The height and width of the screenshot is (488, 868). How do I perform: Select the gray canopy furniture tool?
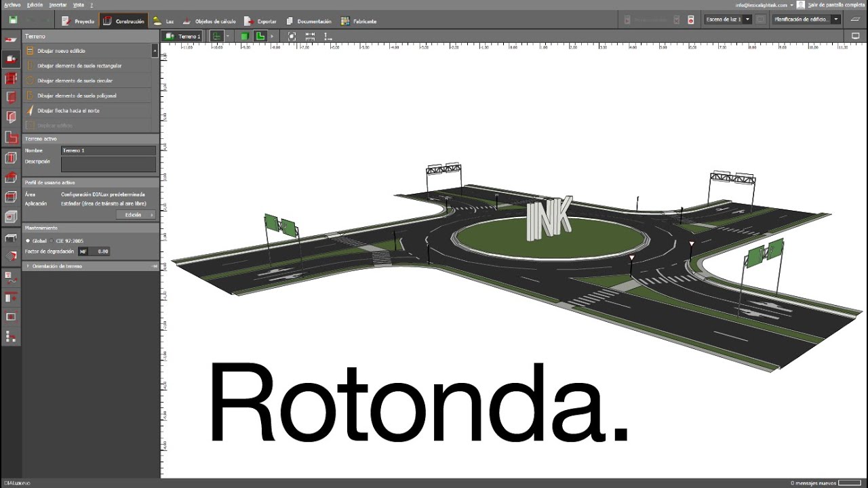tap(10, 237)
